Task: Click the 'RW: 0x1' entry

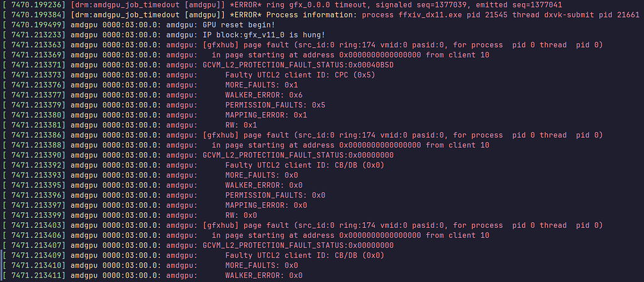Action: [241, 125]
